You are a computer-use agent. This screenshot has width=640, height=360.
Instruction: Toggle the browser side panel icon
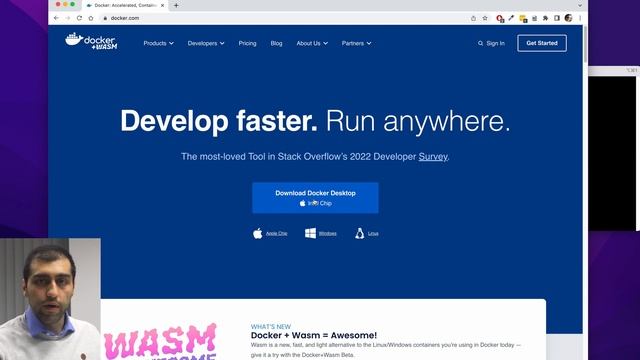coord(557,18)
